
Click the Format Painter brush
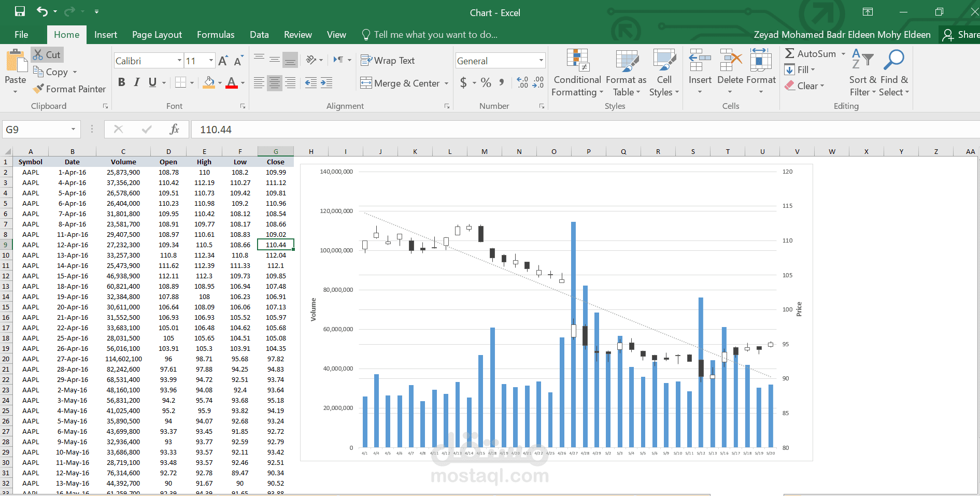tap(69, 89)
